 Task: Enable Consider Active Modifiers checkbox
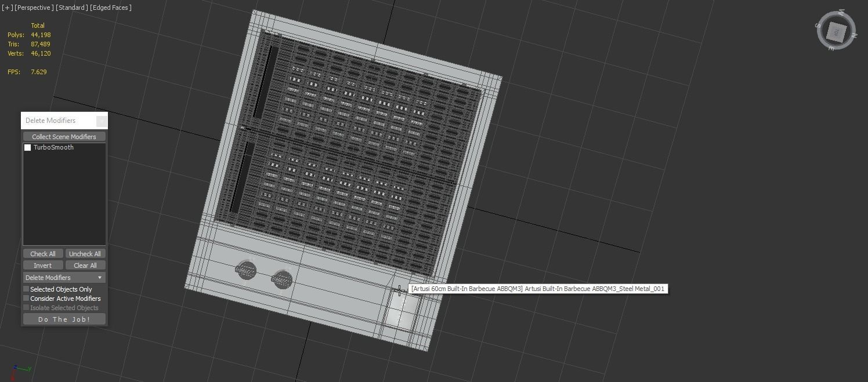click(x=26, y=298)
